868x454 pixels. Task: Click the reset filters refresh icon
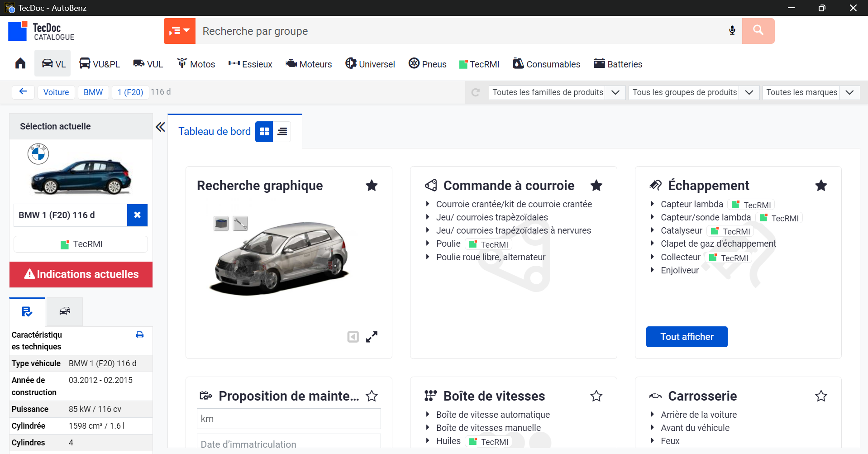pos(476,92)
